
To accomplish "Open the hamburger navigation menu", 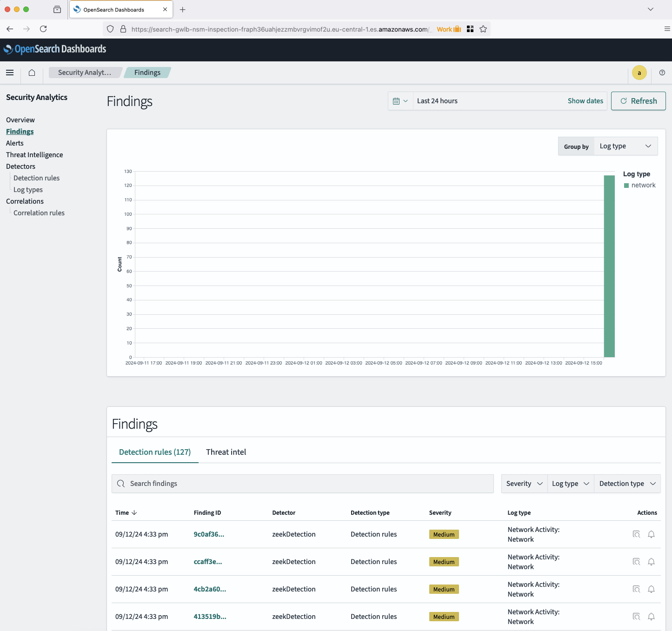I will [10, 73].
